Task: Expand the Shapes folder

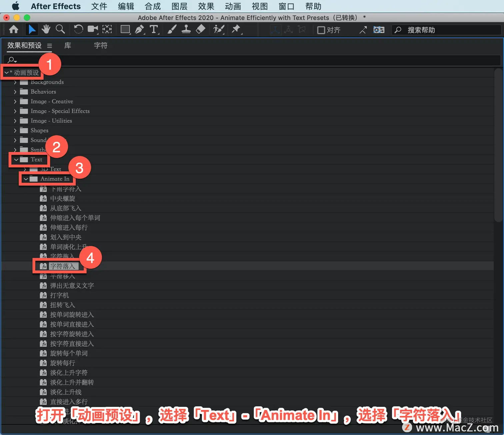Action: click(15, 131)
